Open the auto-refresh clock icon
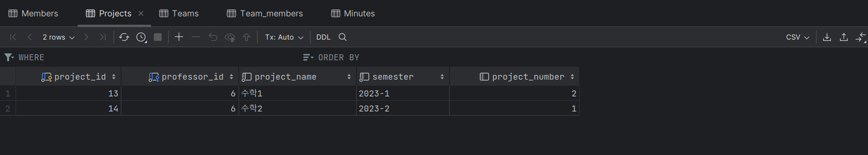Screen dimensions: 868x155 pyautogui.click(x=141, y=37)
